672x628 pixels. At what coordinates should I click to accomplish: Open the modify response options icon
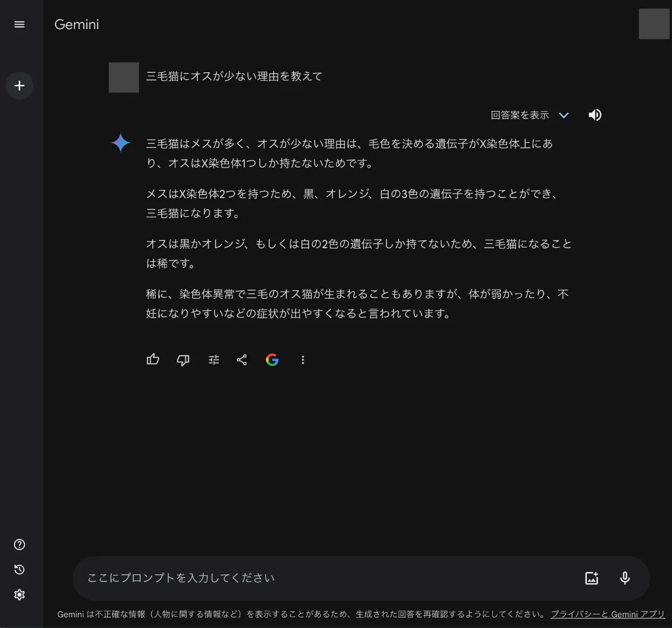213,360
